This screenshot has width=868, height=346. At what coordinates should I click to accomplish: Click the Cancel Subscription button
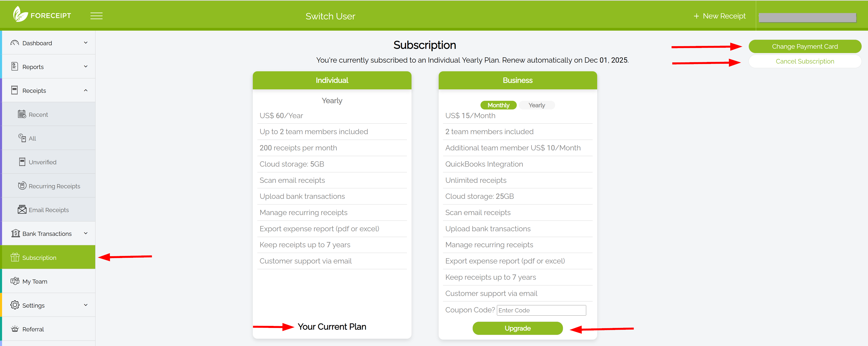click(805, 61)
